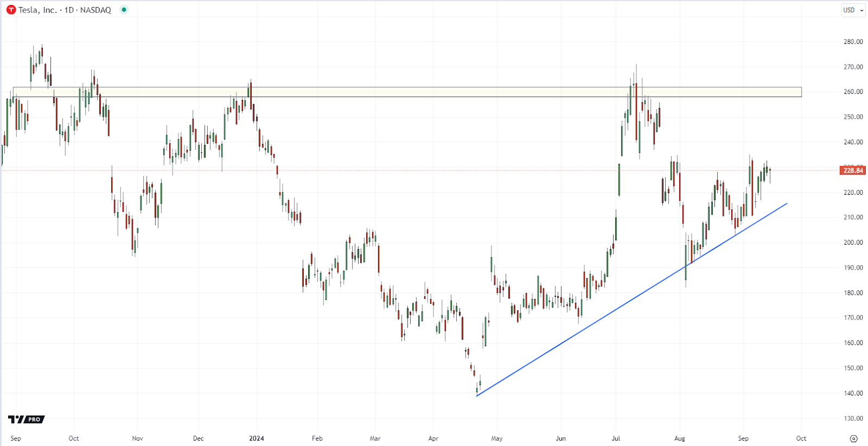Click the "1D" interval in the title
This screenshot has height=446, width=868.
(69, 10)
